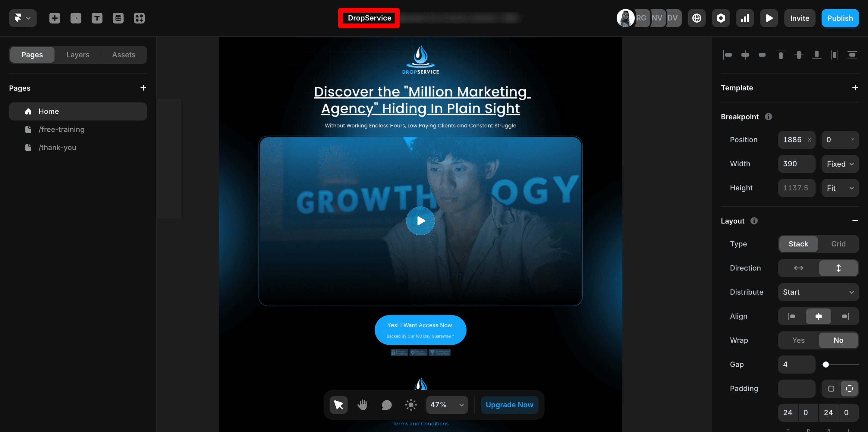Click the Publish button

[840, 18]
